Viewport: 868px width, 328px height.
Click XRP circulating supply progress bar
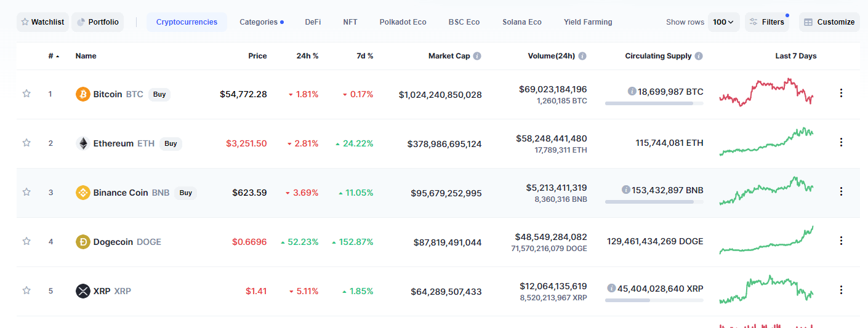click(654, 300)
